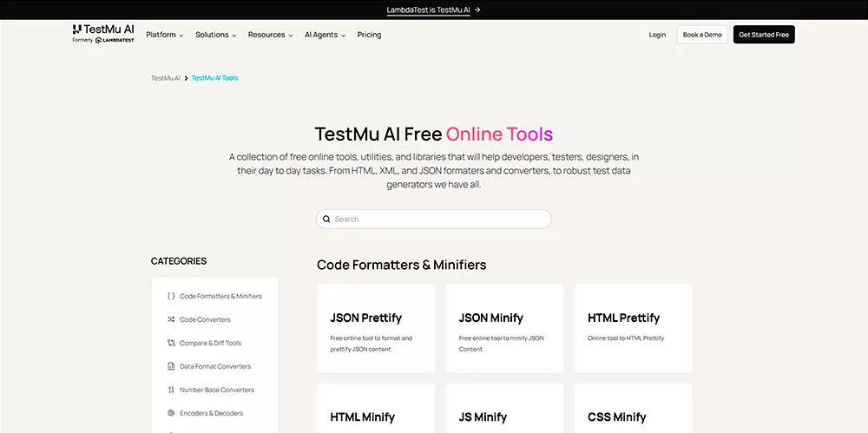
Task: Select Code Formatters & Minifiers category
Action: 214,296
